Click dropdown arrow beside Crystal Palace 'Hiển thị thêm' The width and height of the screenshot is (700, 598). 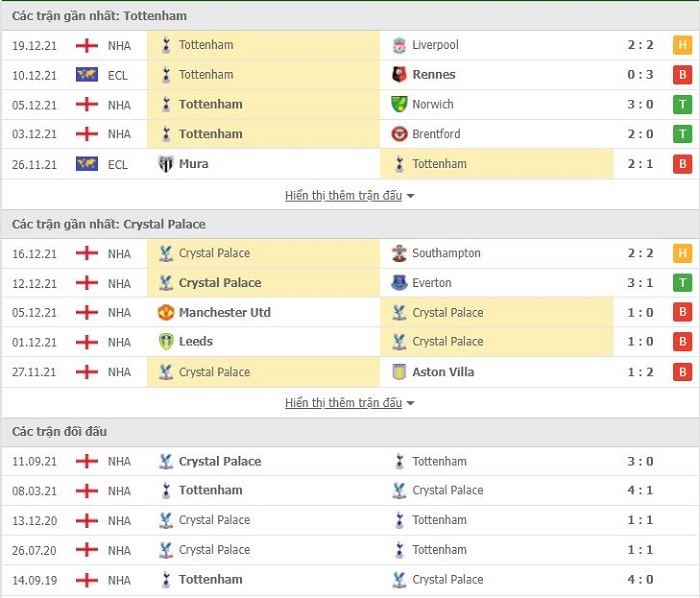410,403
